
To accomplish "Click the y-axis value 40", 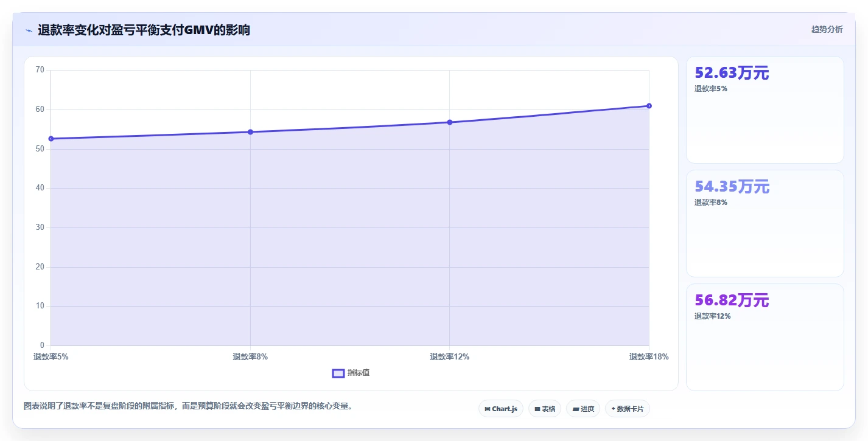I will click(x=40, y=188).
